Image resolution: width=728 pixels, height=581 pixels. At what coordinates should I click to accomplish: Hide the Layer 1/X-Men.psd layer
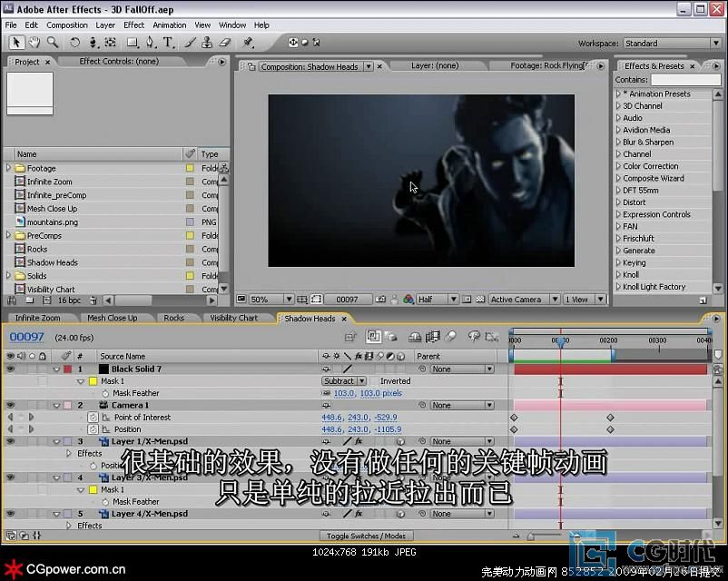(10, 441)
